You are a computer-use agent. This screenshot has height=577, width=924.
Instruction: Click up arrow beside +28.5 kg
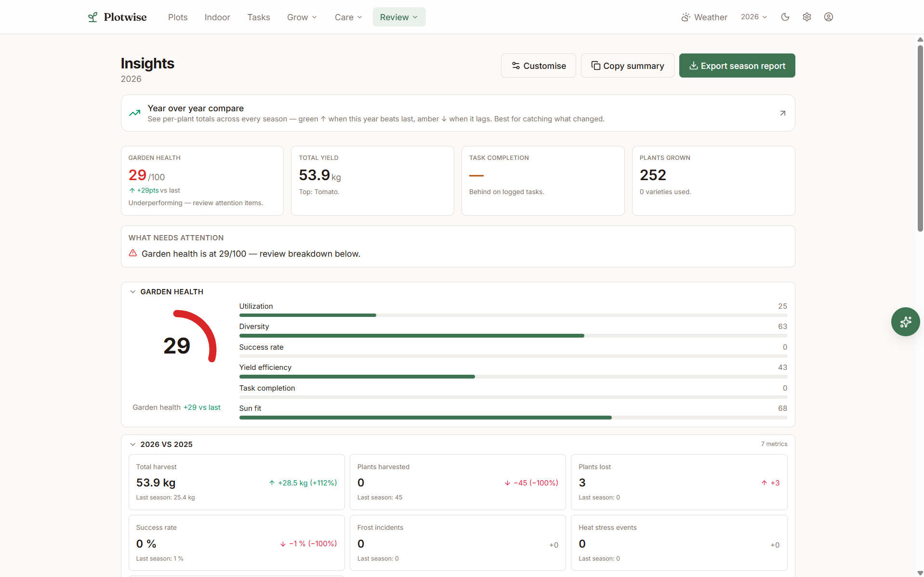coord(272,483)
